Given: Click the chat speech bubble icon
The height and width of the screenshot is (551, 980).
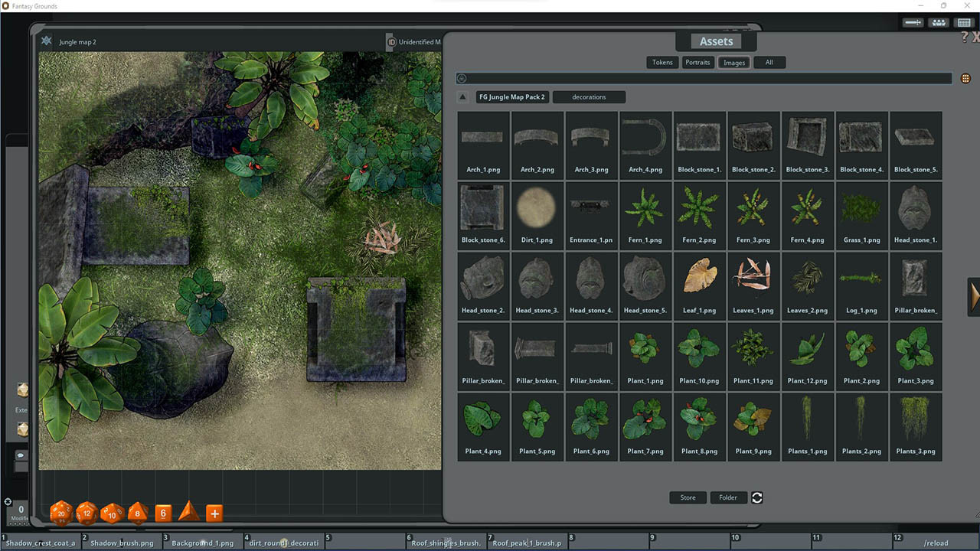Looking at the screenshot, I should pyautogui.click(x=21, y=455).
